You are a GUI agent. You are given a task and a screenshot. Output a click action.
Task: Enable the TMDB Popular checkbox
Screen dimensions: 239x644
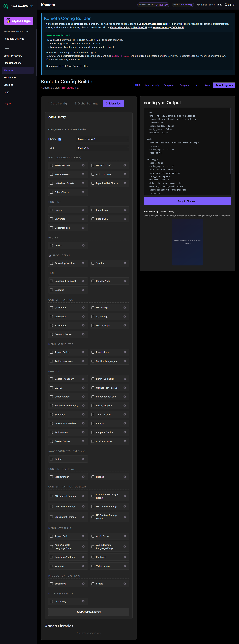[x=52, y=165]
